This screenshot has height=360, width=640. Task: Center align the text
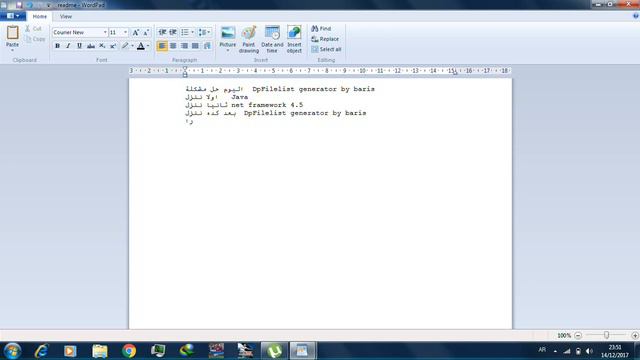coord(173,46)
